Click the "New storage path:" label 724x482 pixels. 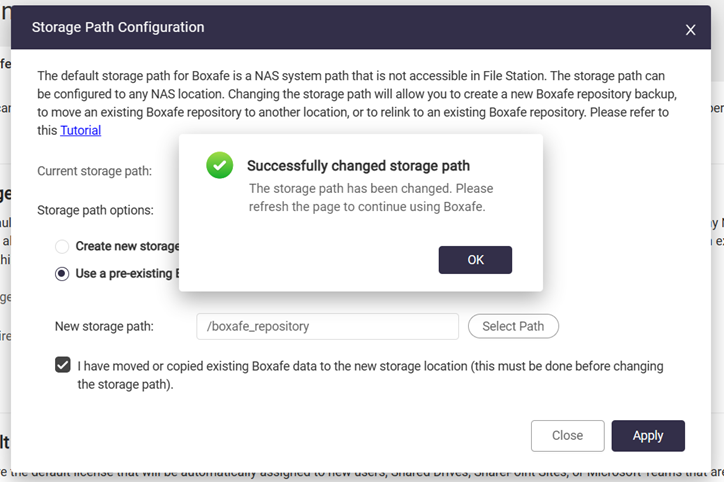[104, 326]
